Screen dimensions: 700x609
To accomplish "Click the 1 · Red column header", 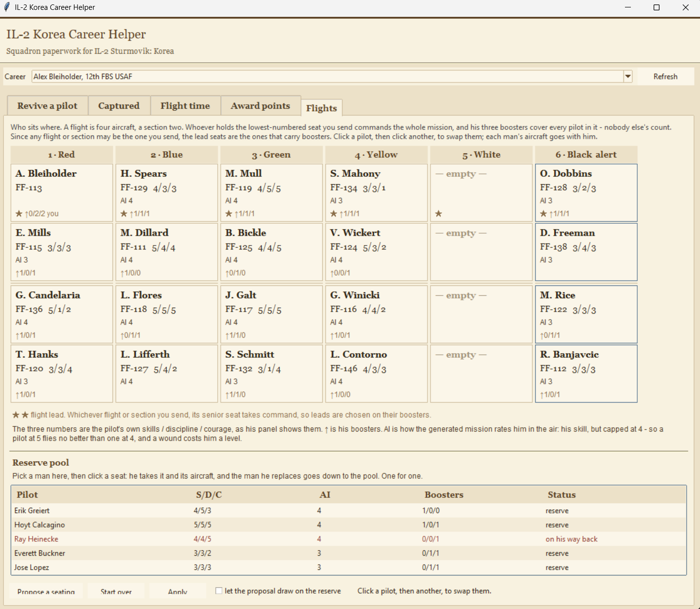I will (62, 155).
